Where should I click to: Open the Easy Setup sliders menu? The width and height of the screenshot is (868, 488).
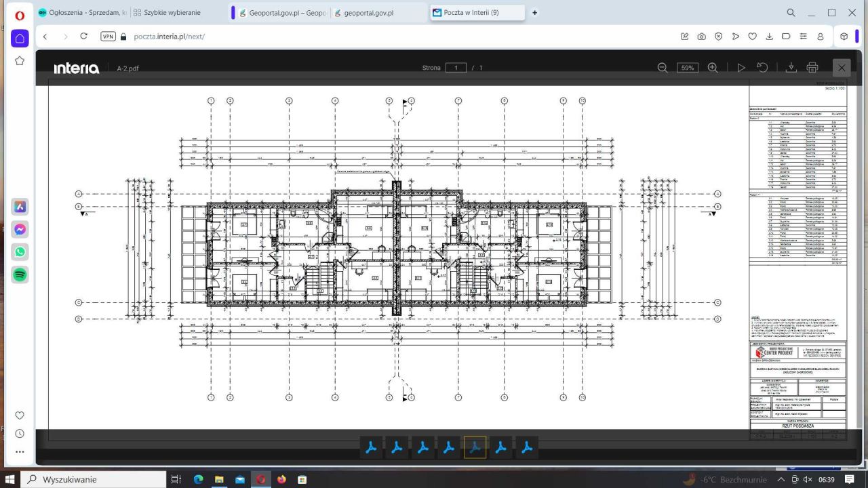click(804, 37)
